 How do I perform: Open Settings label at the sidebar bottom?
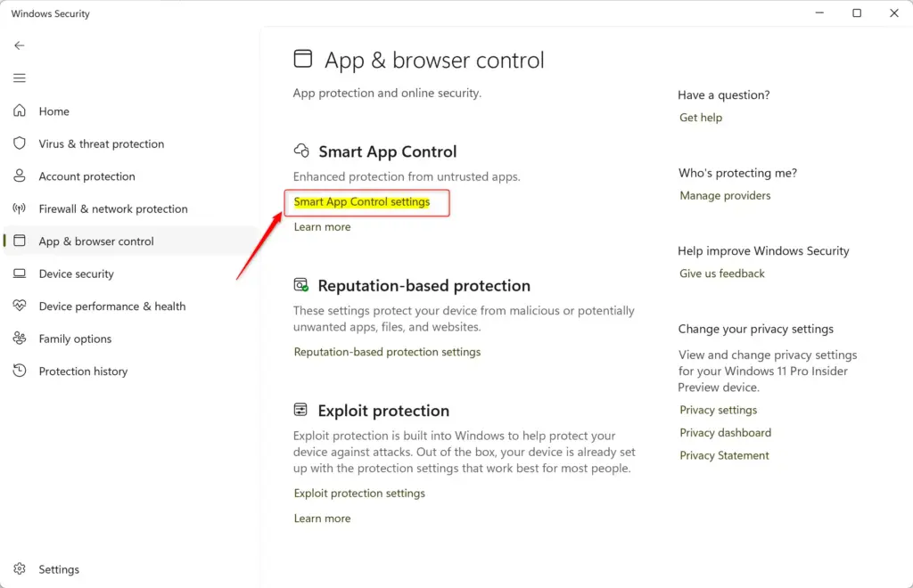tap(59, 569)
